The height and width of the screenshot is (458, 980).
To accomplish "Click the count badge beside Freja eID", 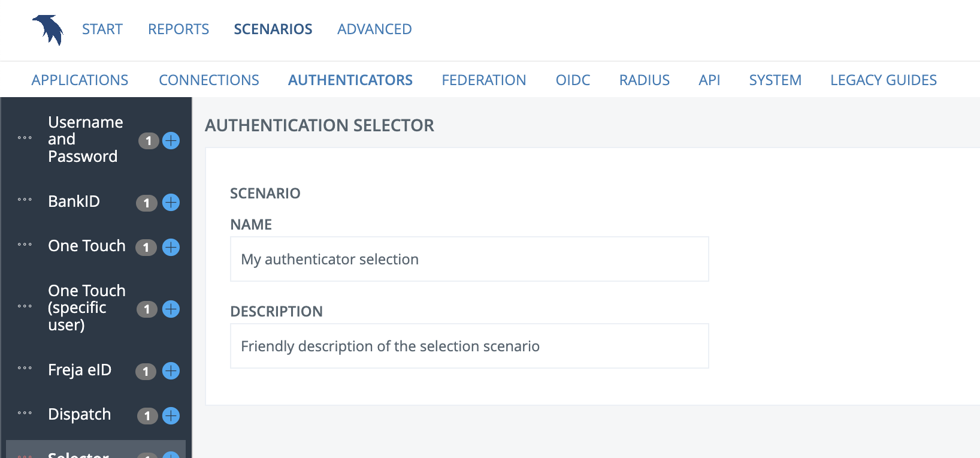I will pos(146,372).
